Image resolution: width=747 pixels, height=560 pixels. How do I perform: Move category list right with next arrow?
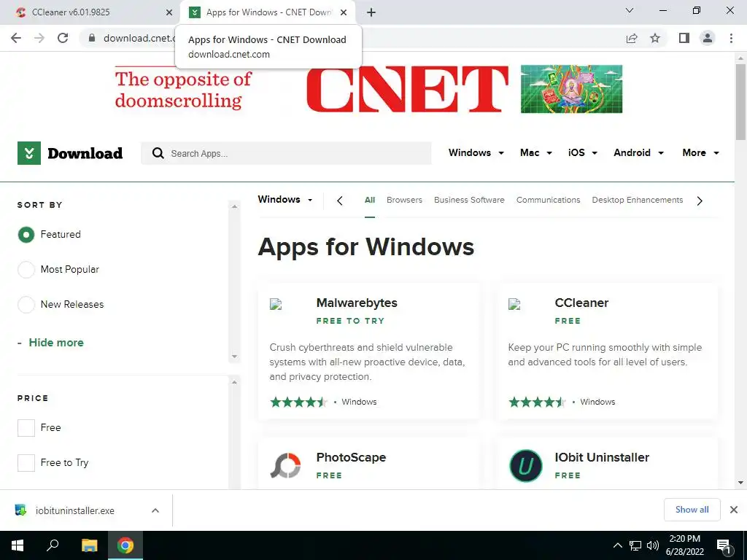coord(700,201)
